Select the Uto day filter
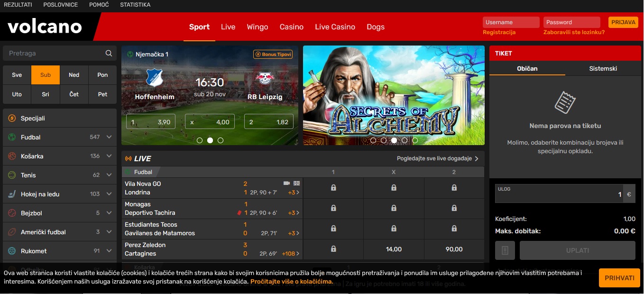 [x=17, y=94]
